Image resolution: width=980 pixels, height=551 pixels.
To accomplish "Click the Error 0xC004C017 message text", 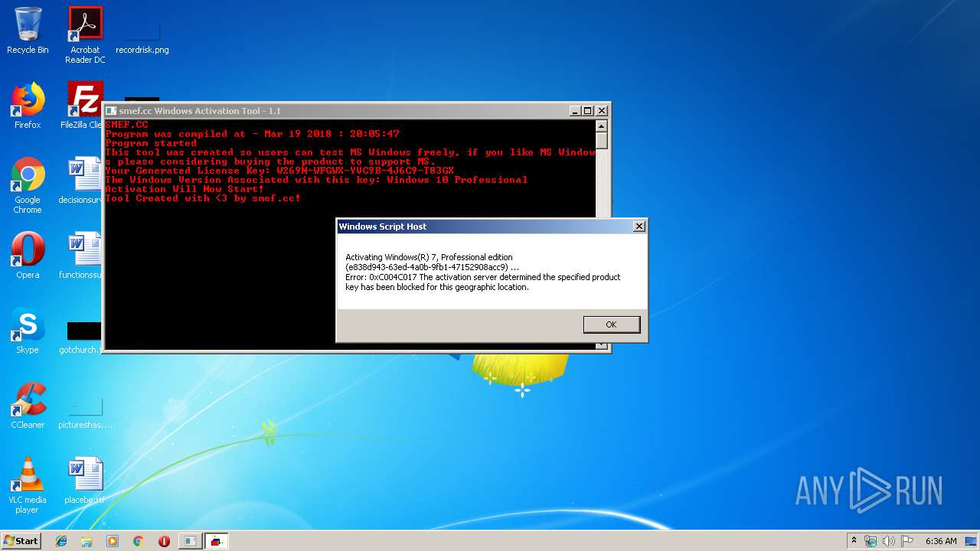I will [482, 282].
